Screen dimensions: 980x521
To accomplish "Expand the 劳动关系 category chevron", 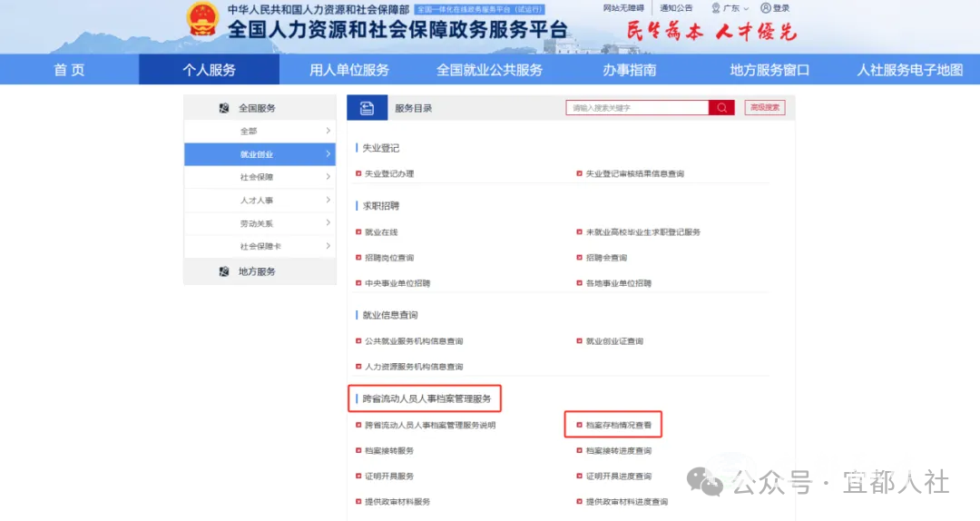I will coord(328,223).
